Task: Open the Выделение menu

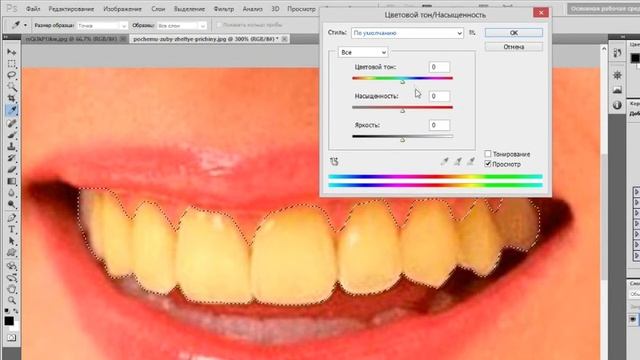Action: [189, 9]
